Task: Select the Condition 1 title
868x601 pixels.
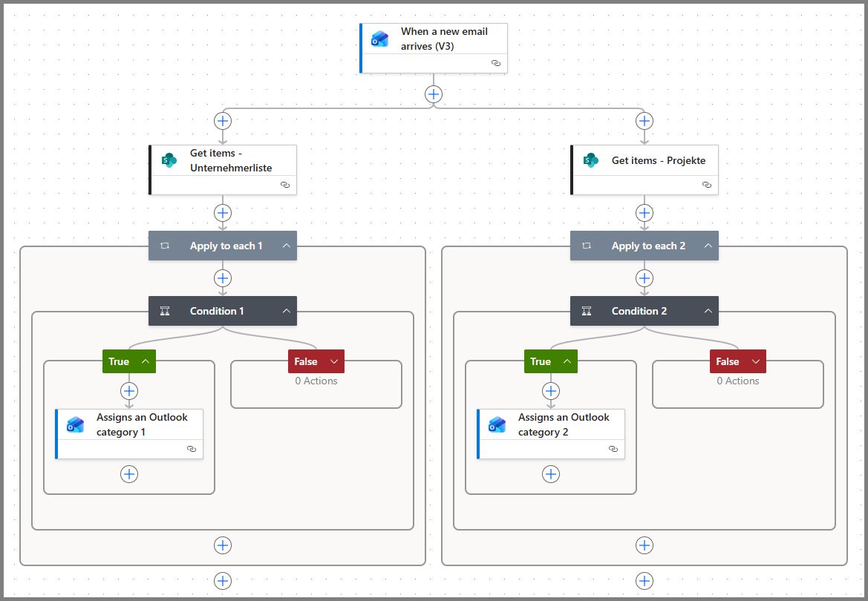Action: [x=217, y=311]
